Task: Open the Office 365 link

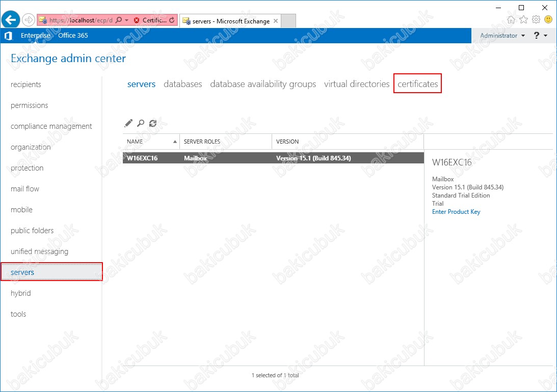Action: (73, 36)
